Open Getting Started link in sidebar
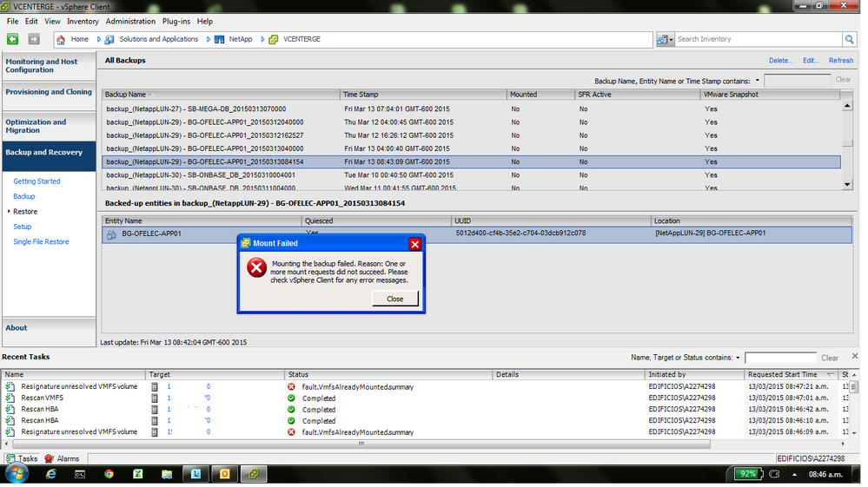This screenshot has width=868, height=487. click(x=37, y=182)
